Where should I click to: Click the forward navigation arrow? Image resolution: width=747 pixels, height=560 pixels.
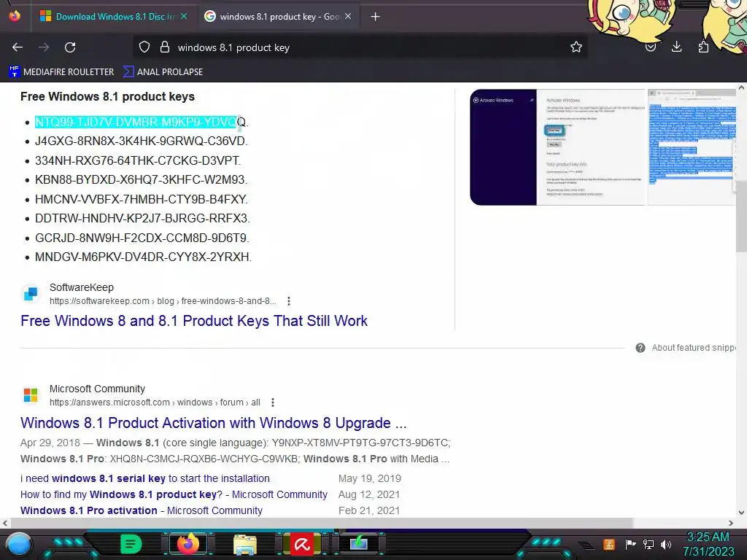pyautogui.click(x=44, y=47)
